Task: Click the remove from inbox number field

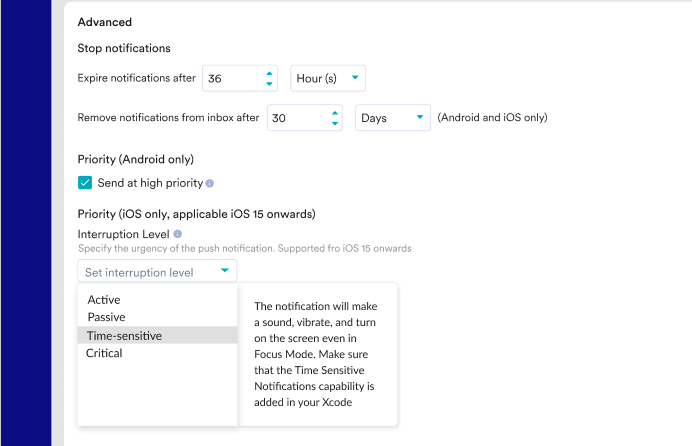Action: pyautogui.click(x=295, y=118)
